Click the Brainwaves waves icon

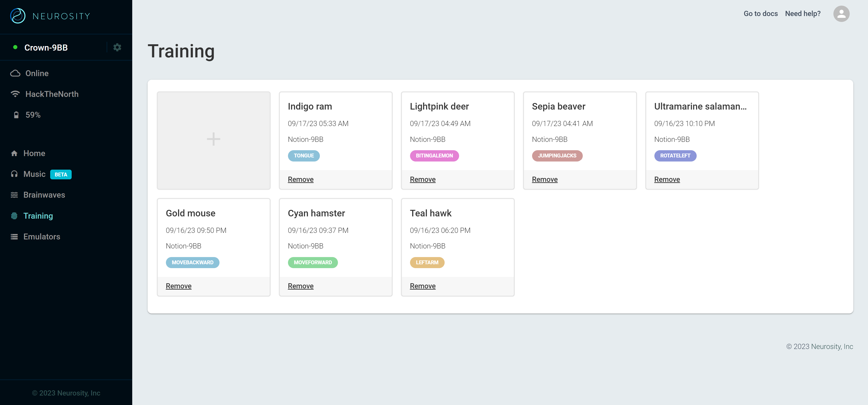click(x=14, y=195)
